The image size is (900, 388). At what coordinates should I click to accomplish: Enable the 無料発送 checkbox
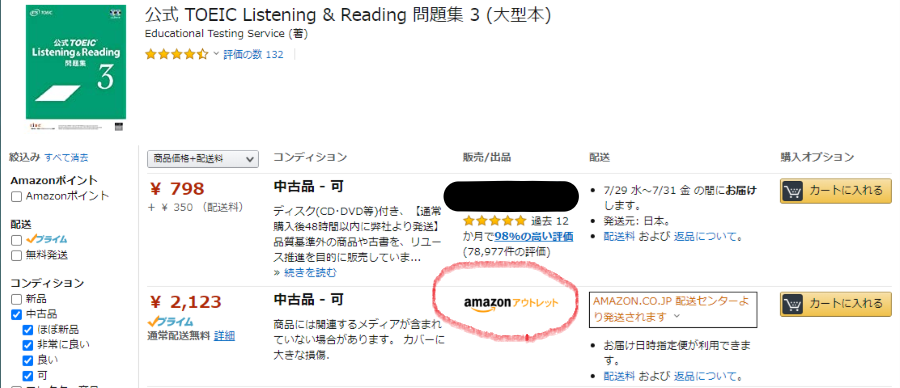[17, 255]
